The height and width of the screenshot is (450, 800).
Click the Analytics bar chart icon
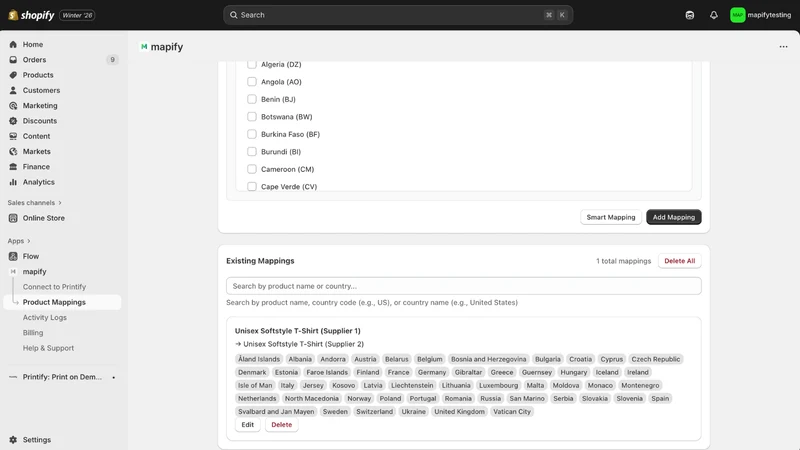(x=13, y=182)
